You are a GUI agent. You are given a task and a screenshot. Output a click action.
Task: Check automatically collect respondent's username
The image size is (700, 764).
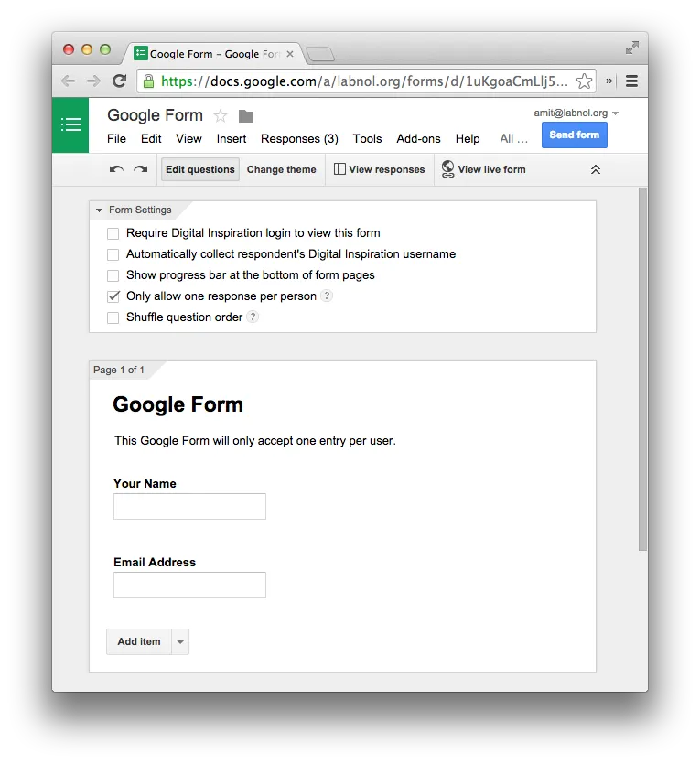(113, 255)
